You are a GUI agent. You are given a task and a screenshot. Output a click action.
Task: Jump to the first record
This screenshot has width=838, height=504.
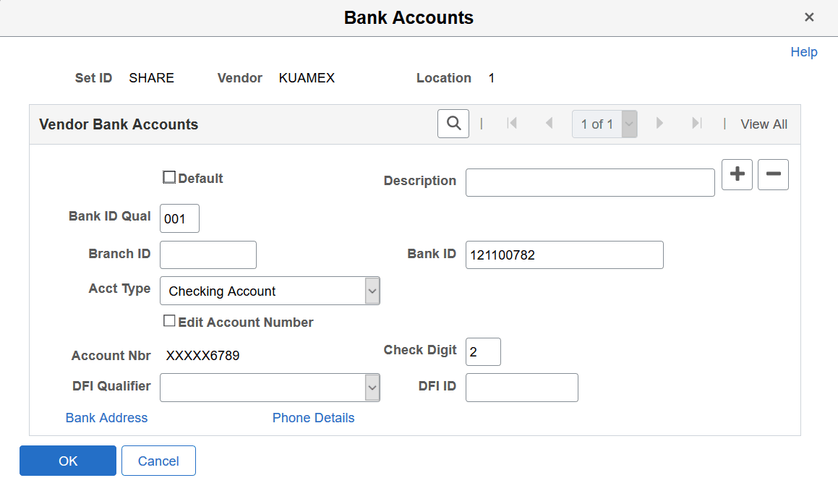[513, 124]
